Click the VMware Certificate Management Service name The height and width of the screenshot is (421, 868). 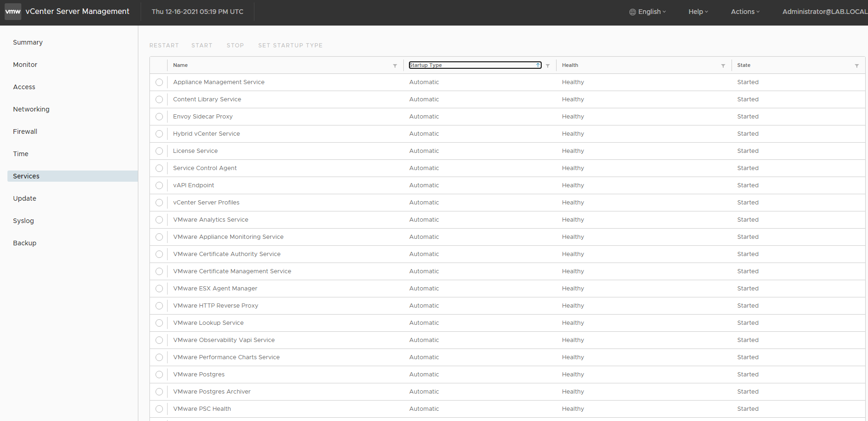pyautogui.click(x=232, y=271)
